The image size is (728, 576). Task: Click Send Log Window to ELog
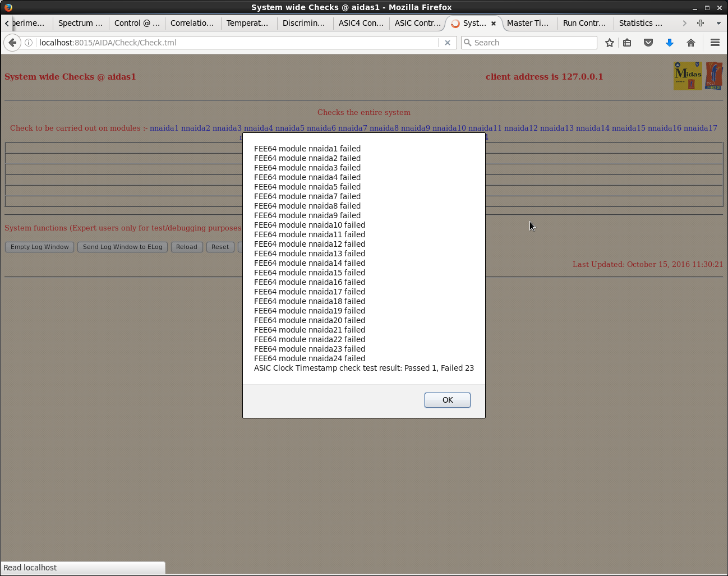coord(123,247)
